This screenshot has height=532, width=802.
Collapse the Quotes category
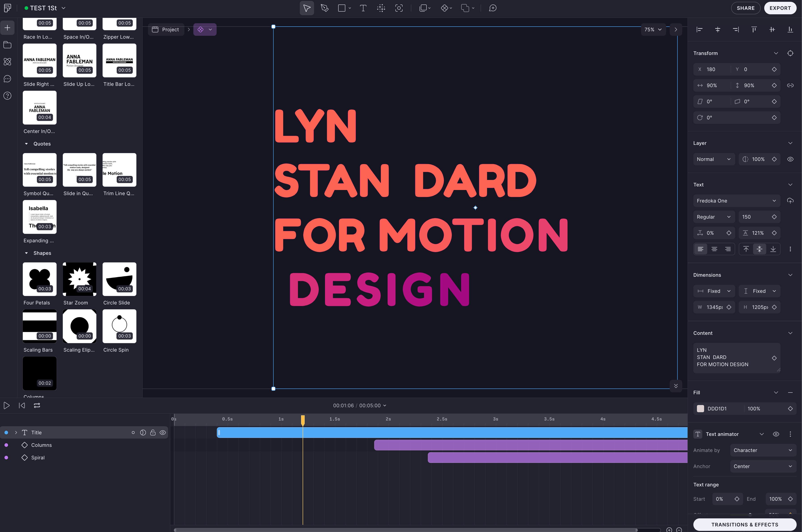26,144
